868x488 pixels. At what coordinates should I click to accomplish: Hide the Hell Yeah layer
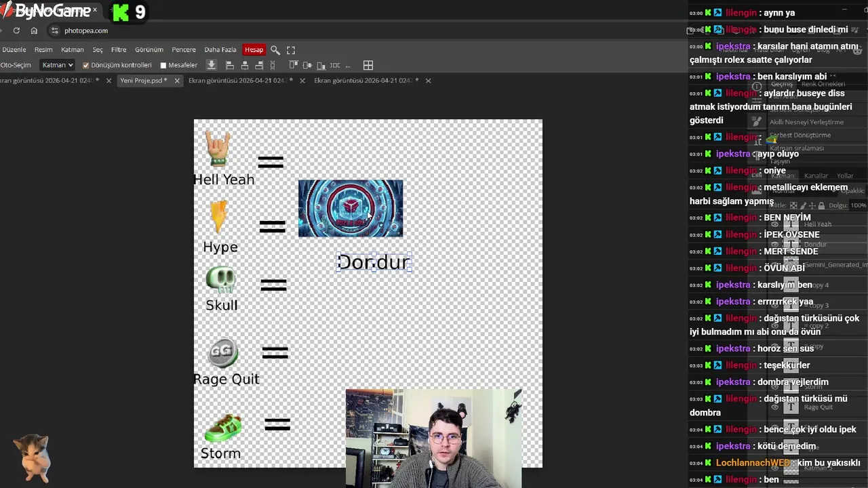(775, 224)
